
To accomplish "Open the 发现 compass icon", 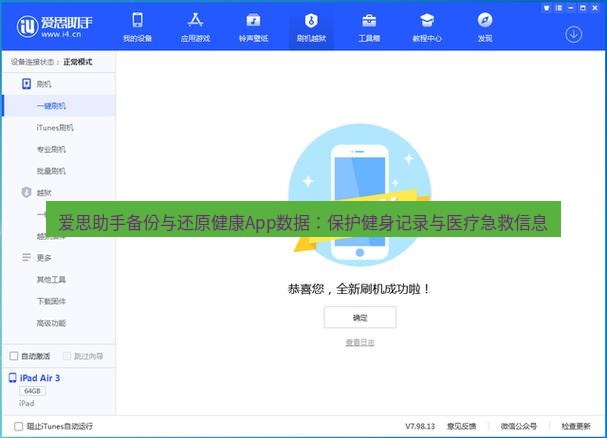I will click(485, 27).
